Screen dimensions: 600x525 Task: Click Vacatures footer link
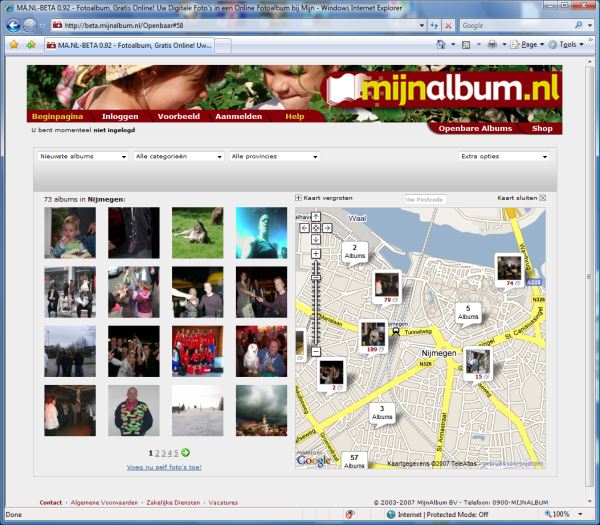[223, 502]
